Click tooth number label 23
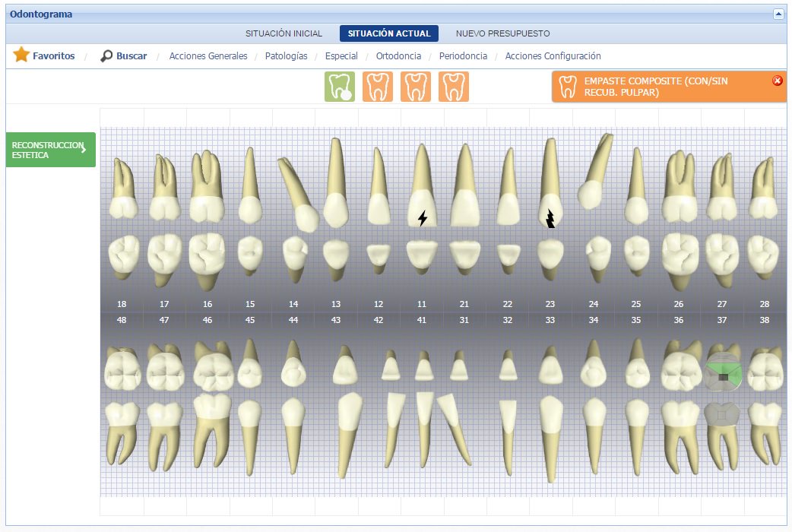Viewport: 792px width, 532px height. [x=550, y=304]
